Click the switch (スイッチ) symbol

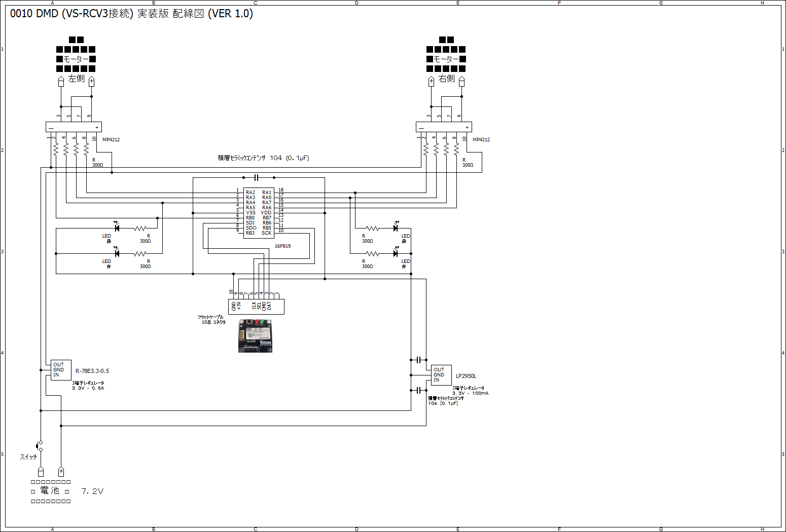(x=40, y=446)
